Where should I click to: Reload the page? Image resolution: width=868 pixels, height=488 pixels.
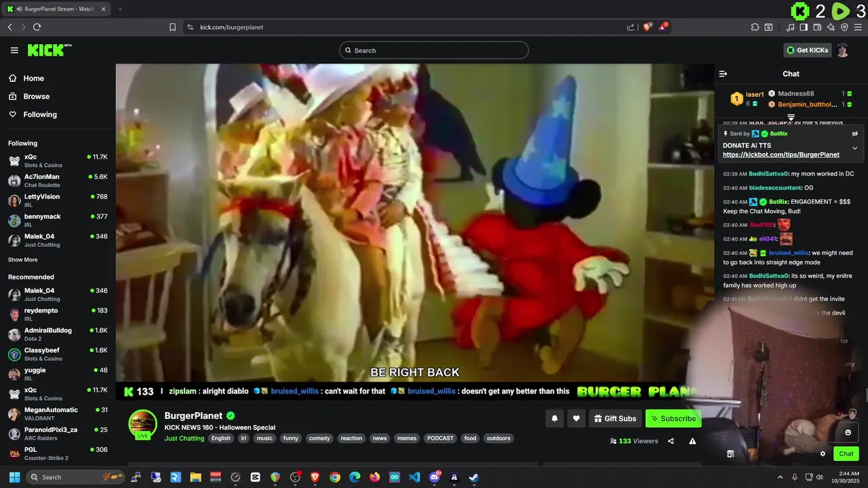click(37, 27)
